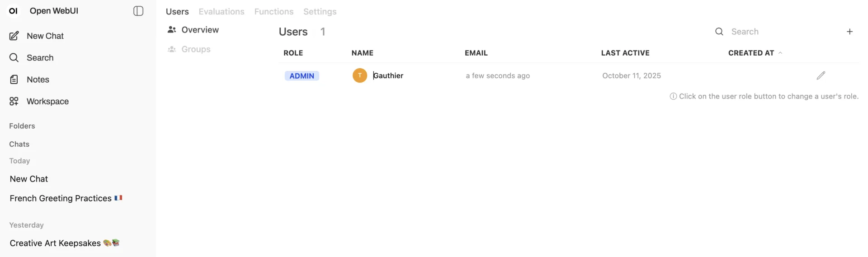
Task: Edit user Gauthier with pencil icon
Action: tap(821, 76)
